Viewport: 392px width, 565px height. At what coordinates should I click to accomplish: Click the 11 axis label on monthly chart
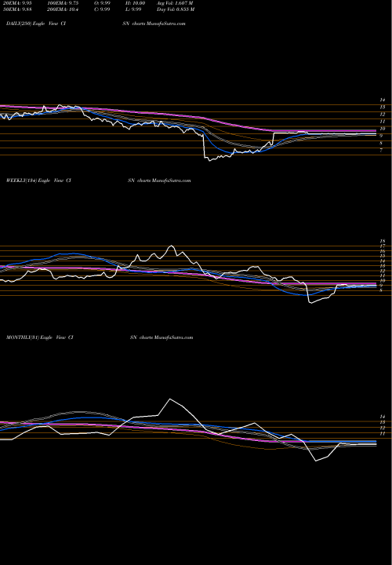click(383, 434)
